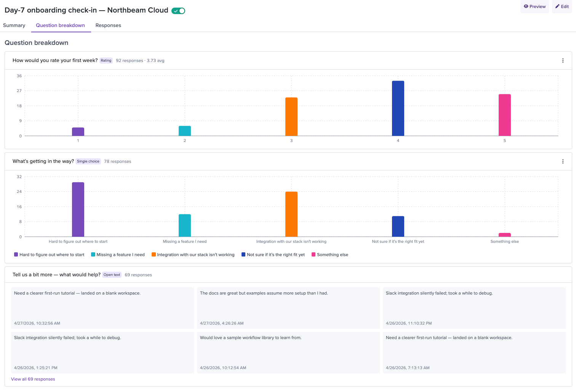Image resolution: width=576 pixels, height=392 pixels.
Task: Open options menu for first week rating question
Action: click(563, 61)
